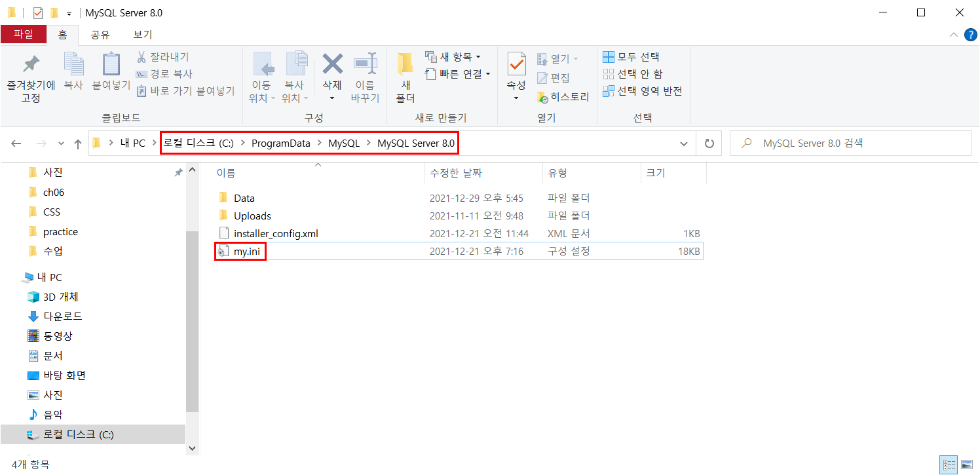This screenshot has width=980, height=475.
Task: Open 수업 folder in navigation pane
Action: [x=53, y=252]
